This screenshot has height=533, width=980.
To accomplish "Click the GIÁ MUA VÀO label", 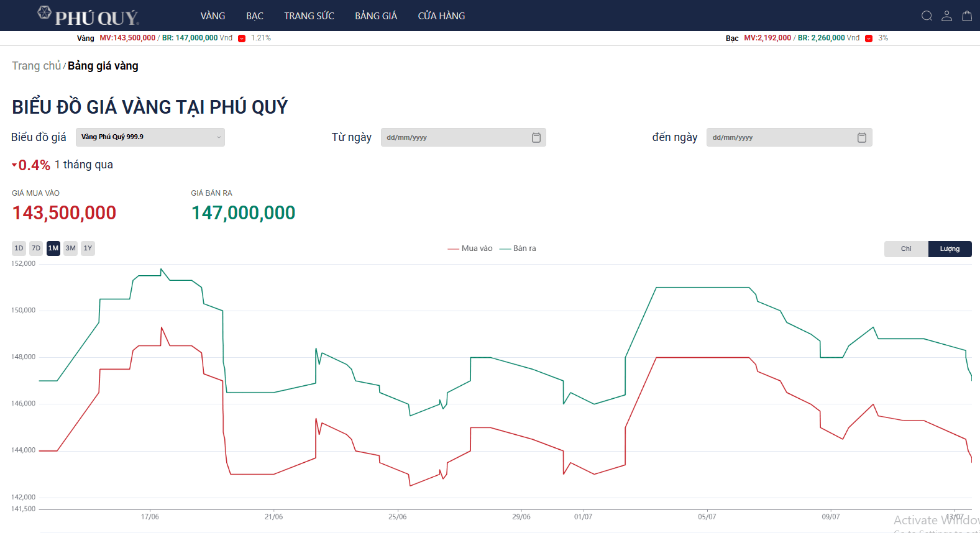I will (x=36, y=193).
